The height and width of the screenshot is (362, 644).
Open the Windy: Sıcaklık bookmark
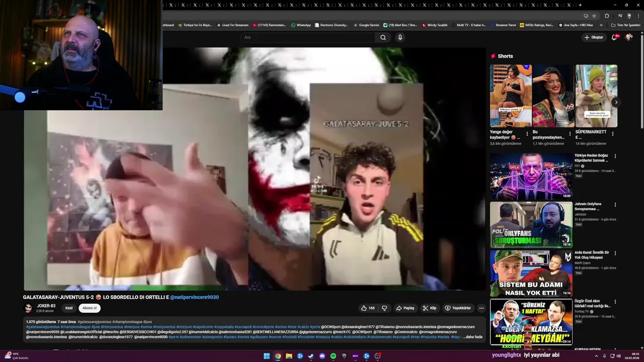point(435,25)
